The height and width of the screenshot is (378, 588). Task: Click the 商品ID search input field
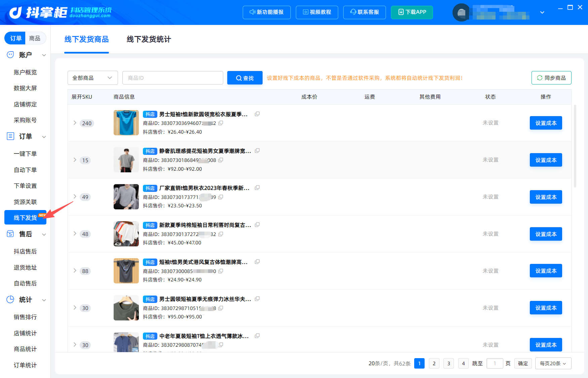(172, 78)
